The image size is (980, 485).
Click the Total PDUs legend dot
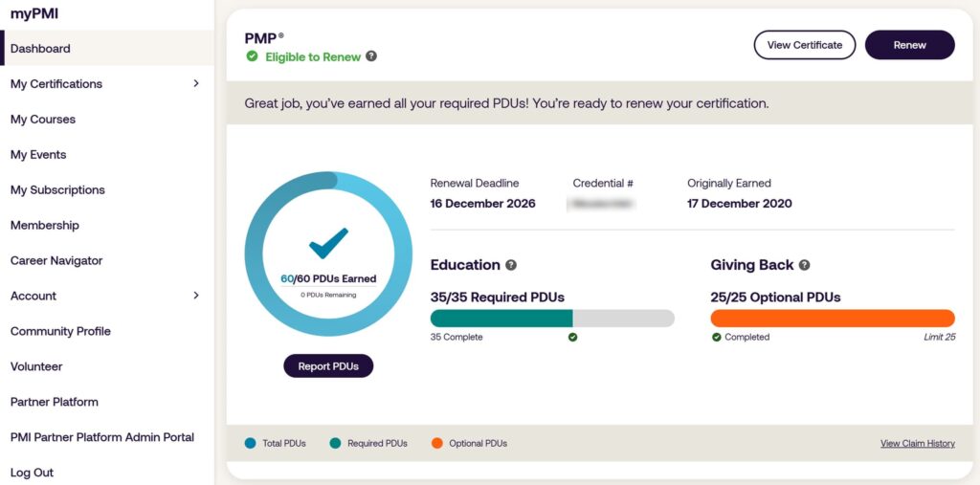pyautogui.click(x=251, y=443)
